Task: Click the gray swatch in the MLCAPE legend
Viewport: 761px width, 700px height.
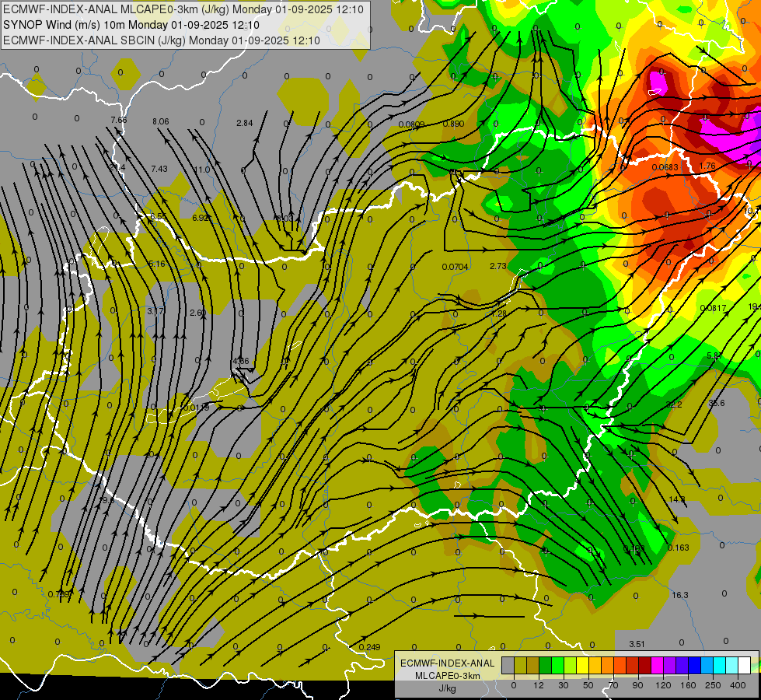Action: pos(508,666)
